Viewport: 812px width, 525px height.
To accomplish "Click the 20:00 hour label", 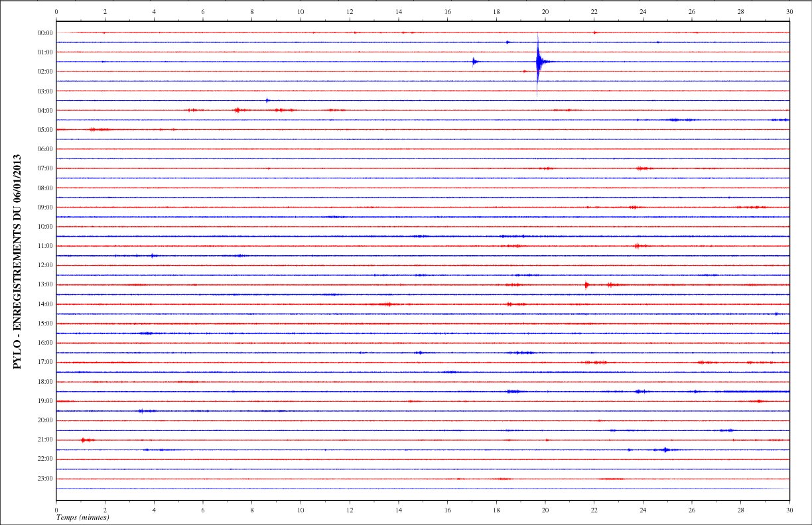I will pyautogui.click(x=46, y=420).
